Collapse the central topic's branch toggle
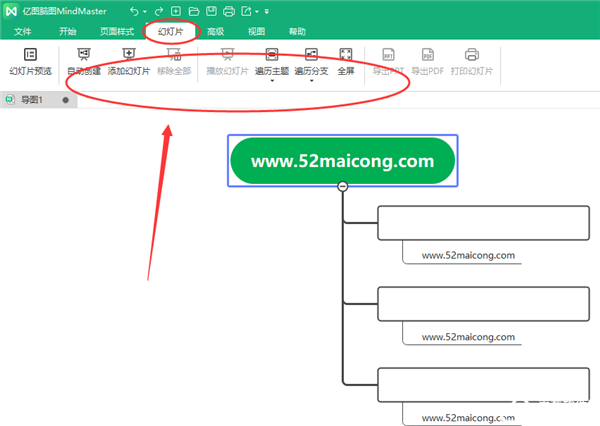Image resolution: width=600 pixels, height=426 pixels. pyautogui.click(x=343, y=187)
